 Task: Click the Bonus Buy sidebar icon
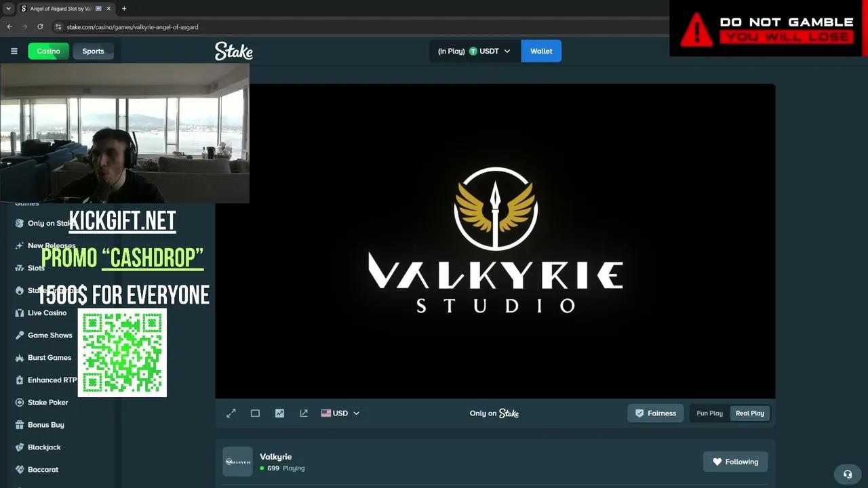click(x=20, y=424)
